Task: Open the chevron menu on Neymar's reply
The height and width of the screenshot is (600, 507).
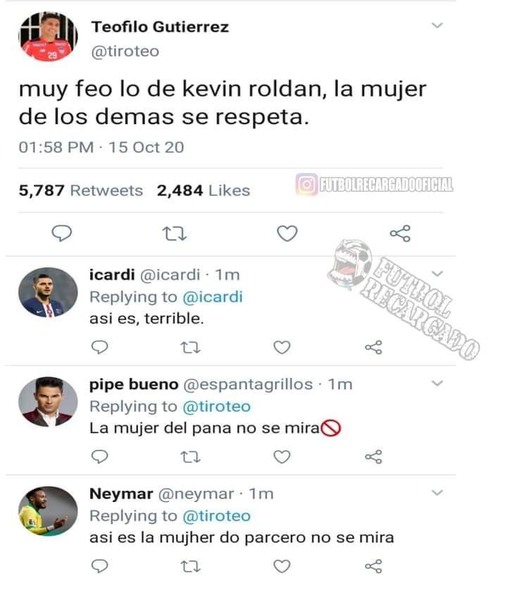Action: [x=437, y=492]
